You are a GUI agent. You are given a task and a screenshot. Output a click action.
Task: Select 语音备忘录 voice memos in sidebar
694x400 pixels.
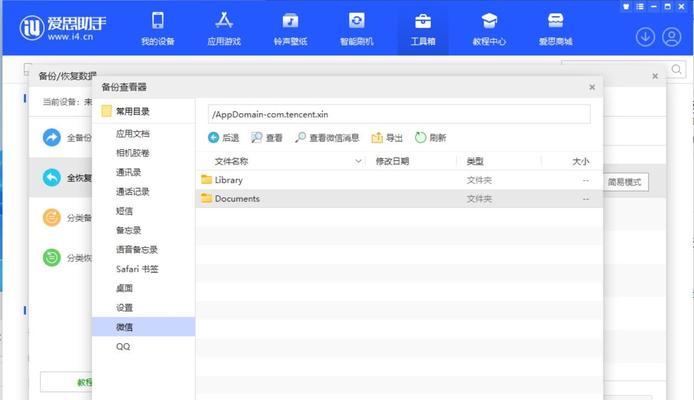(137, 250)
